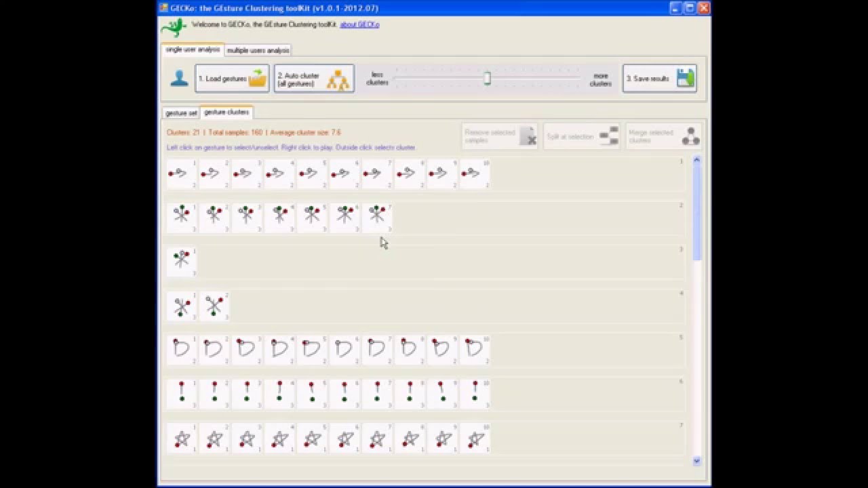
Task: Switch to single user analysis tab
Action: pyautogui.click(x=193, y=49)
